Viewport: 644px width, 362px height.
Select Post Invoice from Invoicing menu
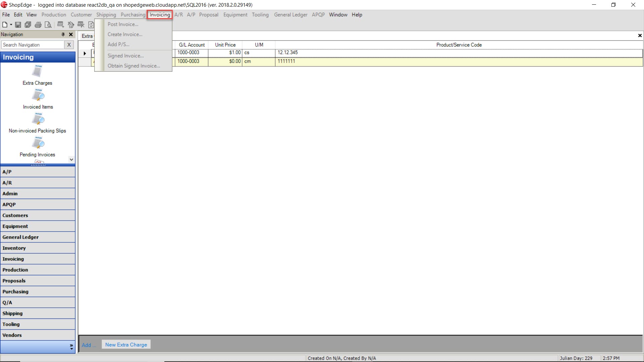point(123,24)
